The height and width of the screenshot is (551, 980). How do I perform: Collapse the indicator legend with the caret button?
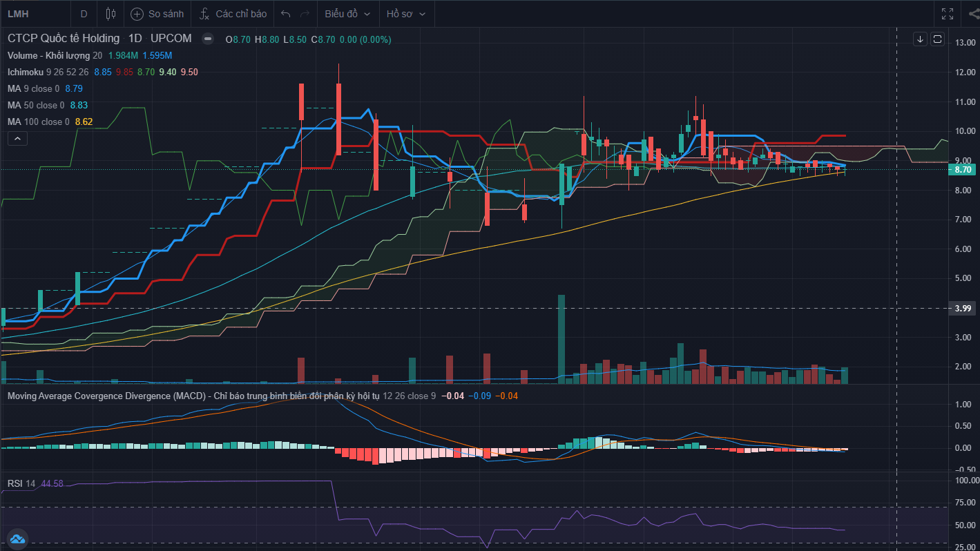pyautogui.click(x=17, y=139)
